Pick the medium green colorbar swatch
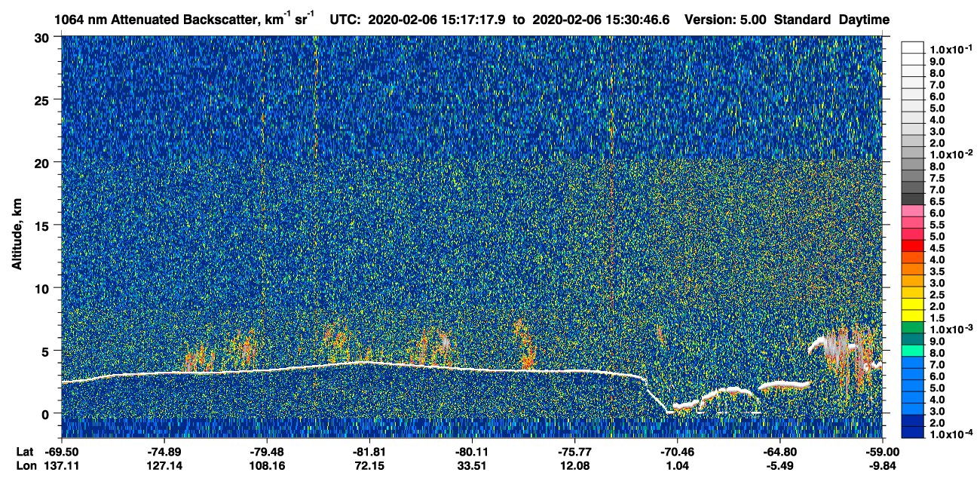The width and height of the screenshot is (980, 503). click(913, 327)
